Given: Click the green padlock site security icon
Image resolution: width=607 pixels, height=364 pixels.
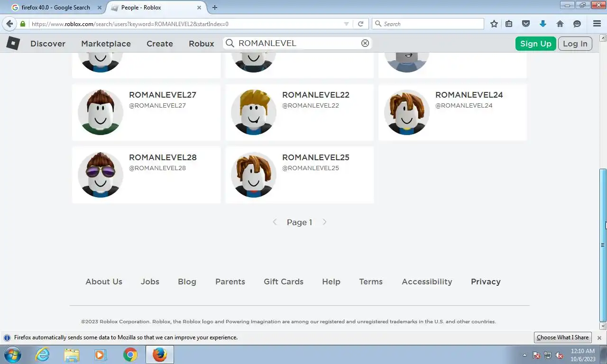Looking at the screenshot, I should 22,24.
